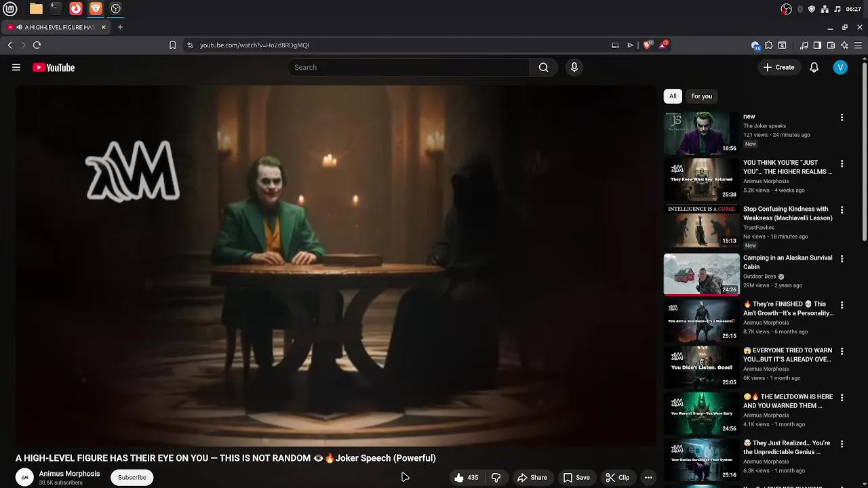Open Brave Wallet icon

click(831, 45)
